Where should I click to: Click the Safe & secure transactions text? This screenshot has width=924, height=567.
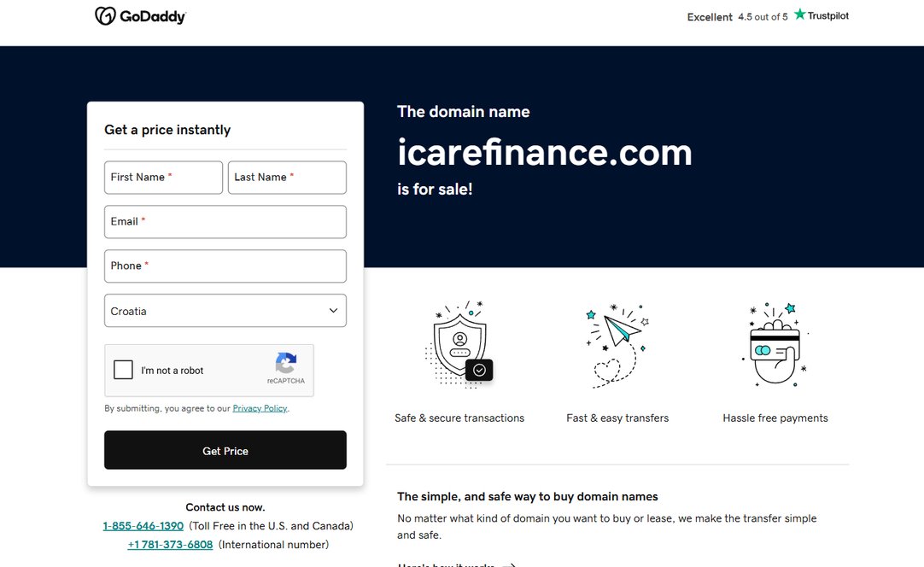459,418
